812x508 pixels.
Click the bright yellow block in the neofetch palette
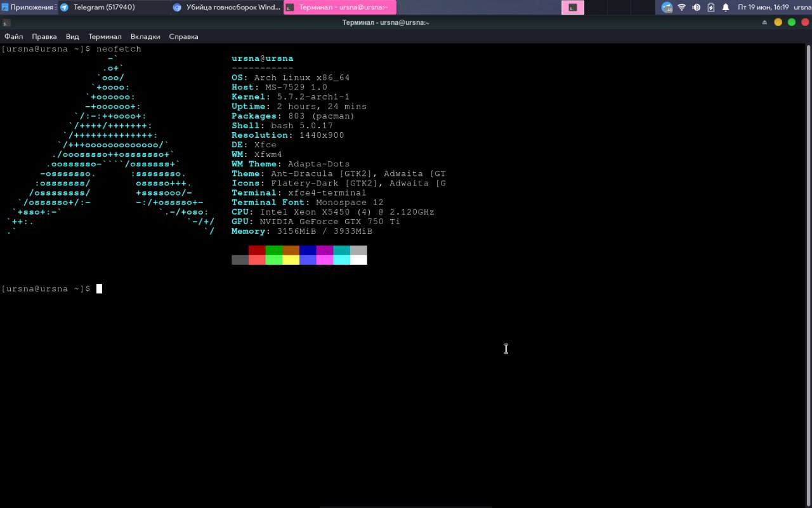(291, 260)
